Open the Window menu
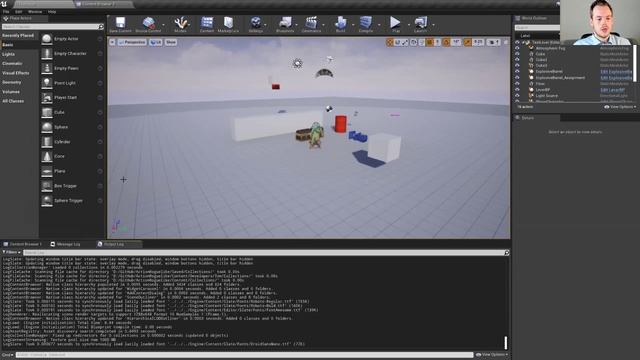This screenshot has width=640, height=360. 35,12
